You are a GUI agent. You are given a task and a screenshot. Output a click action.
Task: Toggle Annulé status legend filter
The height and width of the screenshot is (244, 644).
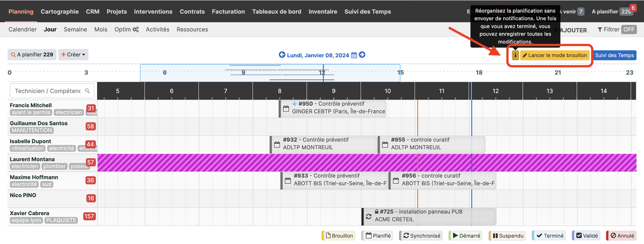[621, 235]
